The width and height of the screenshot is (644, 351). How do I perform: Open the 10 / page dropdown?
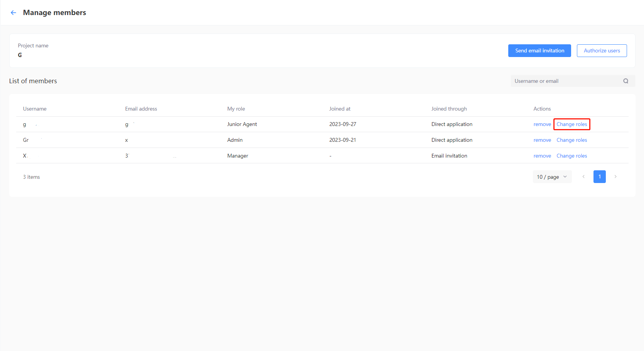tap(552, 177)
